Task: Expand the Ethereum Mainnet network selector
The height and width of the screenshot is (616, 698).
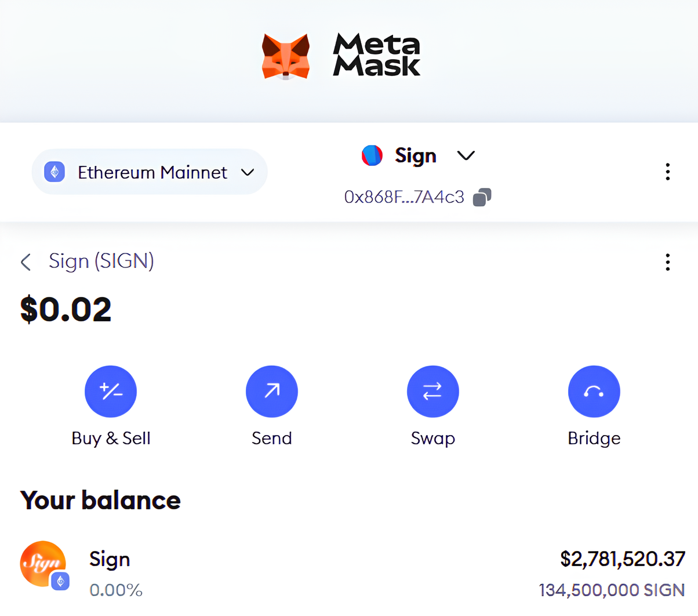Action: pyautogui.click(x=150, y=172)
